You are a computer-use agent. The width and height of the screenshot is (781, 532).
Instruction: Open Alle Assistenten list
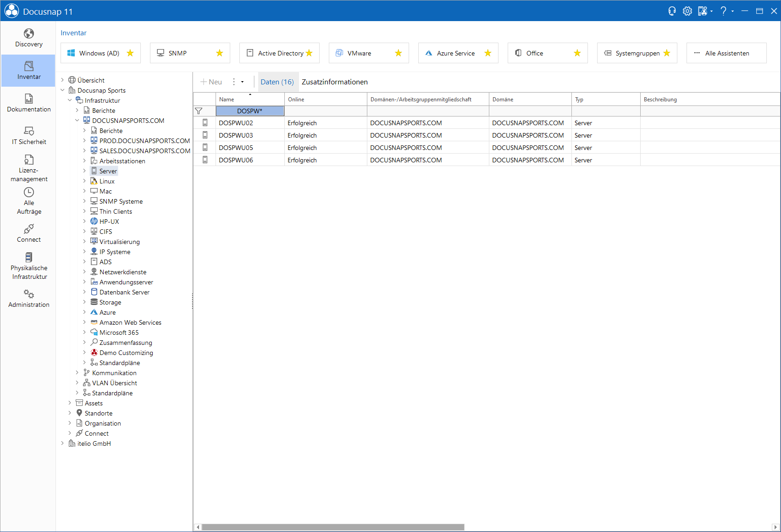tap(726, 53)
